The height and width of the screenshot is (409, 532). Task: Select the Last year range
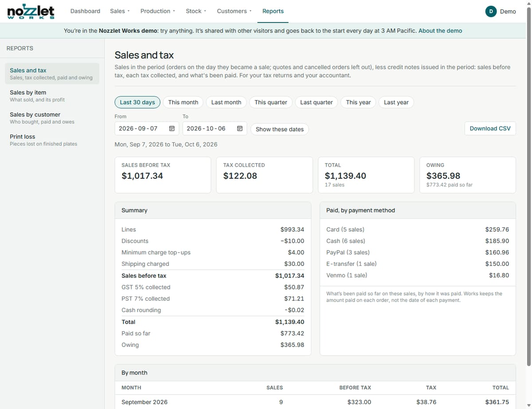tap(396, 102)
